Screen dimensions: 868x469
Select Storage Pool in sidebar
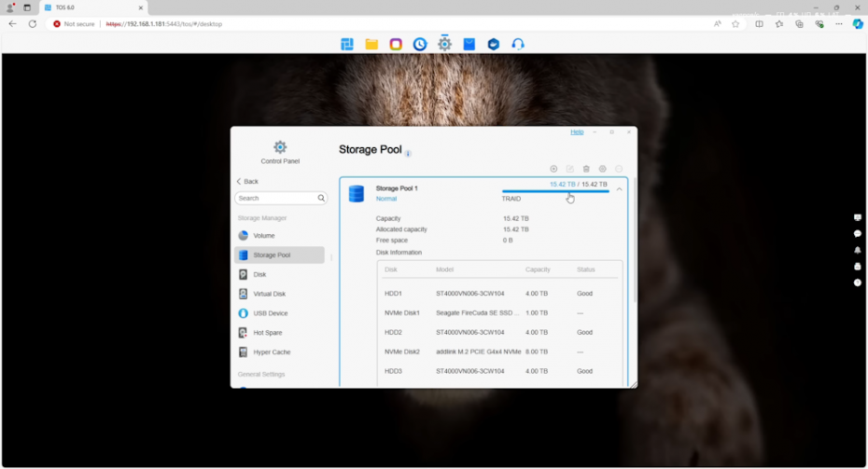click(280, 255)
